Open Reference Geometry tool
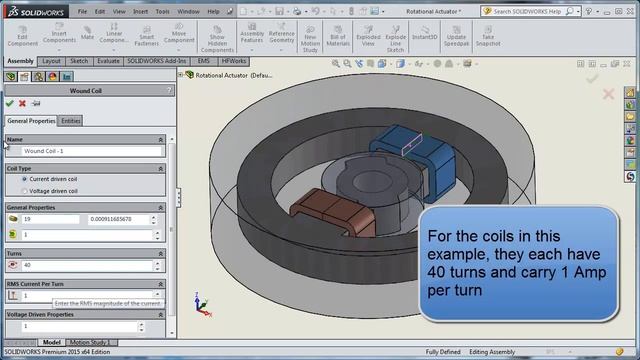 (x=282, y=33)
